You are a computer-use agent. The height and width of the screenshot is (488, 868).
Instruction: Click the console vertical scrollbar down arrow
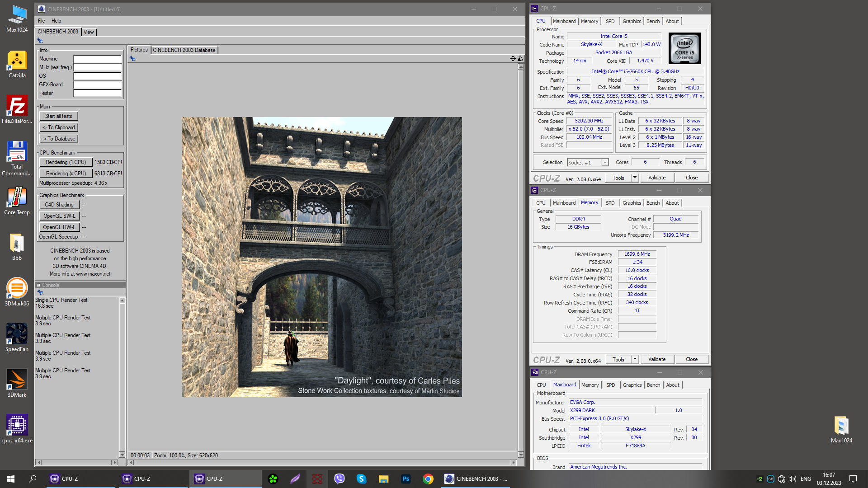click(x=122, y=455)
